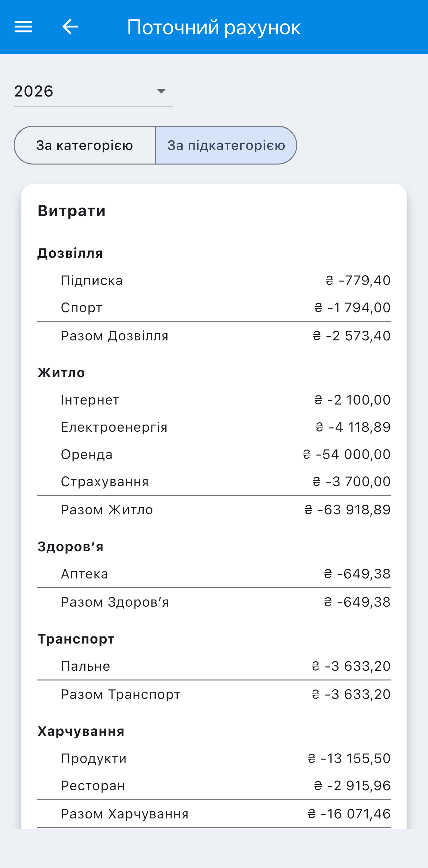This screenshot has width=428, height=868.
Task: Tap the Разом Дозвілля total row
Action: click(x=214, y=336)
